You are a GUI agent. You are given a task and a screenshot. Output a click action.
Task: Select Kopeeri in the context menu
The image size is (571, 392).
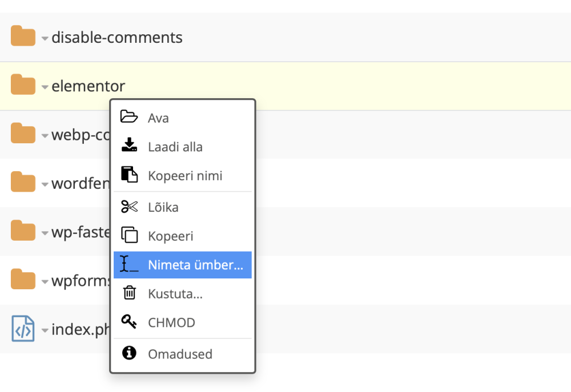[x=170, y=236]
